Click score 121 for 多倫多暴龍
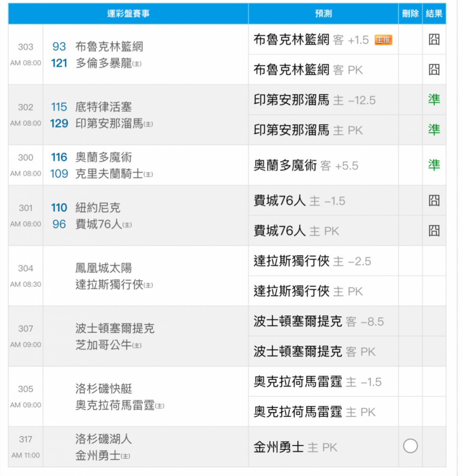Viewport: 463px width, 476px height. 59,63
